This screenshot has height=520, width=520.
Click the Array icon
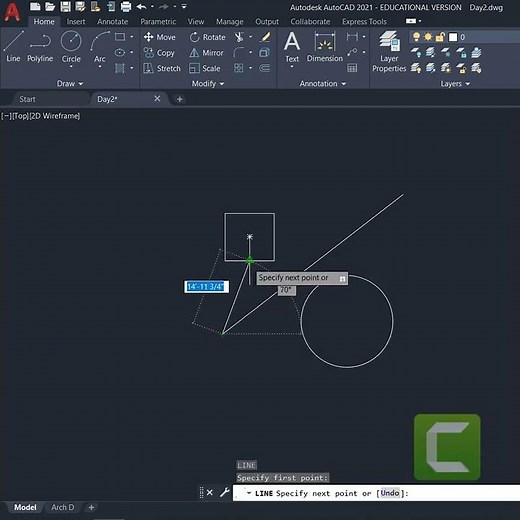pyautogui.click(x=239, y=68)
